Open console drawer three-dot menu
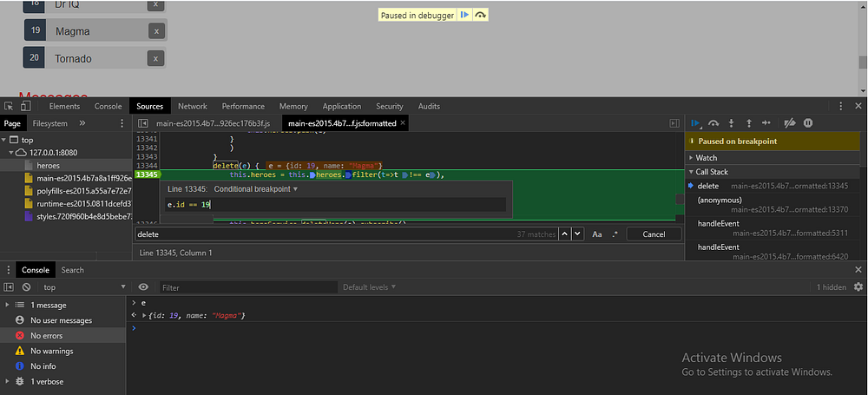 (x=9, y=270)
